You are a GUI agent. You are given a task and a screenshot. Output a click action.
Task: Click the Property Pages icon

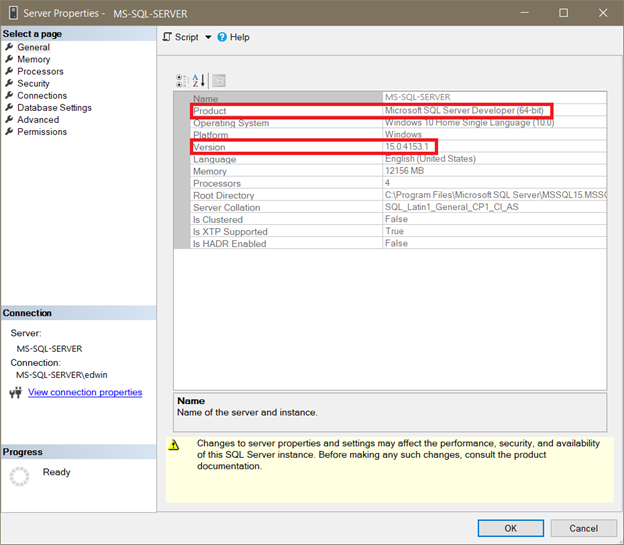[x=218, y=81]
